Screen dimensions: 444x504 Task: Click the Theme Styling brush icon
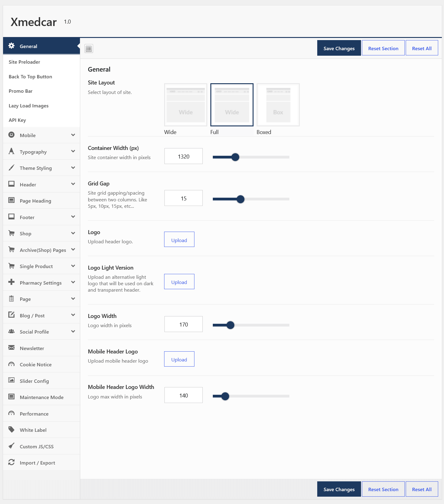pyautogui.click(x=11, y=167)
